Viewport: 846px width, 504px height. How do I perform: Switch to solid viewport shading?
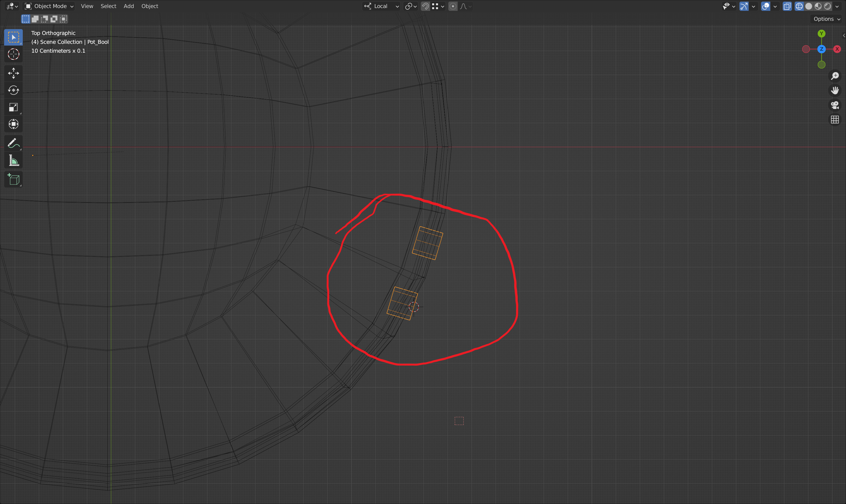click(809, 6)
